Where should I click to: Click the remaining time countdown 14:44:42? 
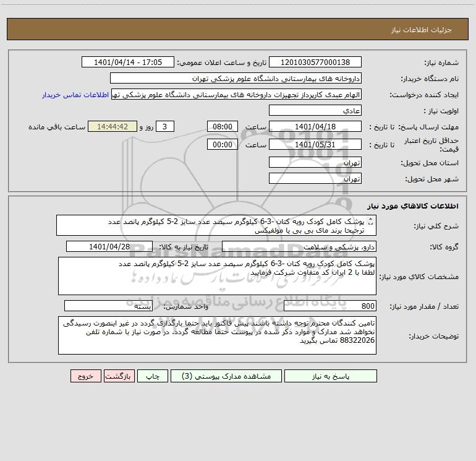click(113, 126)
